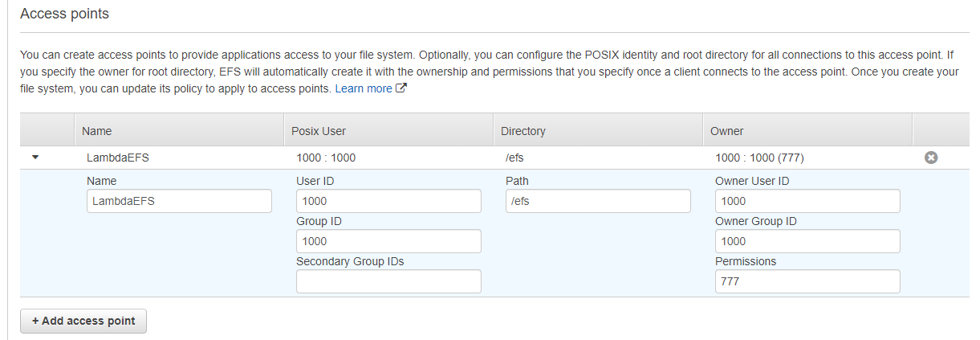Remove the LambdaEFS access point
Image resolution: width=980 pixels, height=340 pixels.
tap(931, 158)
